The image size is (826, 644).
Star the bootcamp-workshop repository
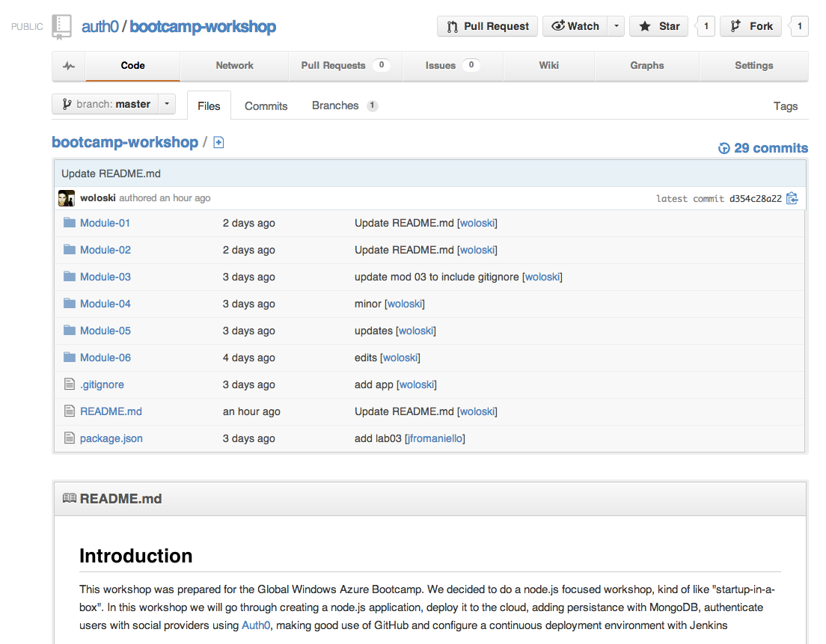[x=658, y=26]
